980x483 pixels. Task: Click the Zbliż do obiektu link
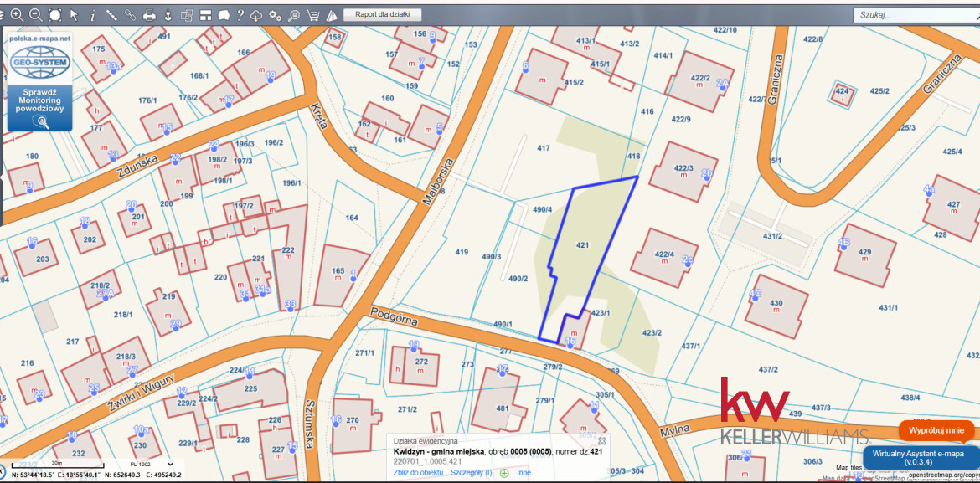(x=418, y=473)
